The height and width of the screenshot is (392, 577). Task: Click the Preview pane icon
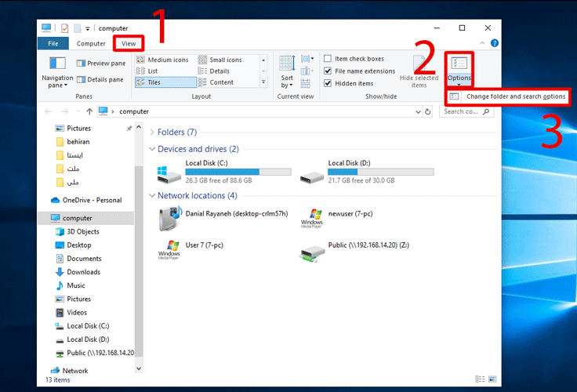click(x=81, y=64)
